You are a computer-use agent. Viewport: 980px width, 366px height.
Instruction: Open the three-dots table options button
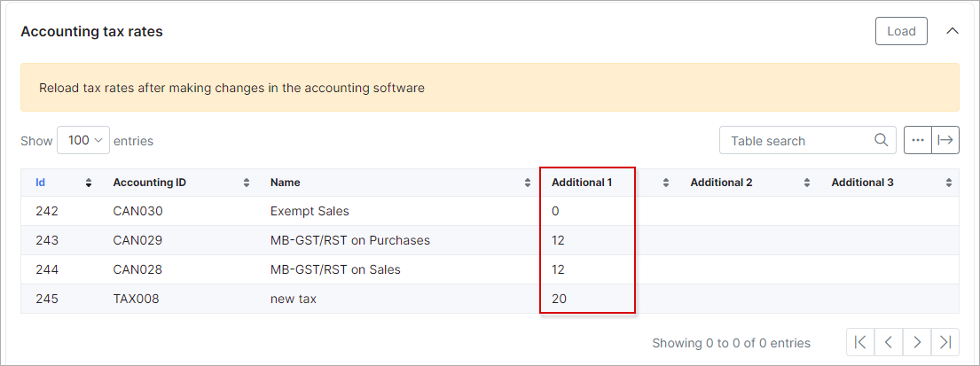pos(918,140)
